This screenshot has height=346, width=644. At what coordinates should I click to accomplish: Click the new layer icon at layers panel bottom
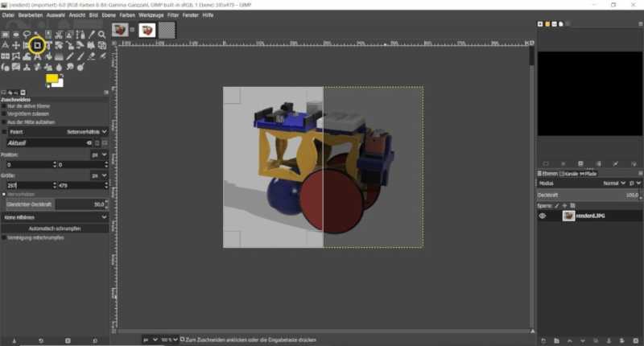pos(543,340)
